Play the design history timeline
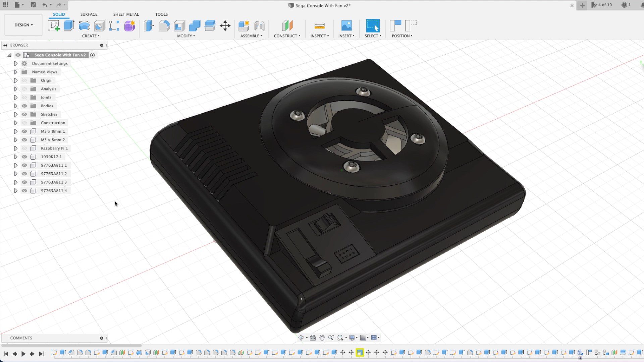Screen dimensions: 644x362 point(23,354)
